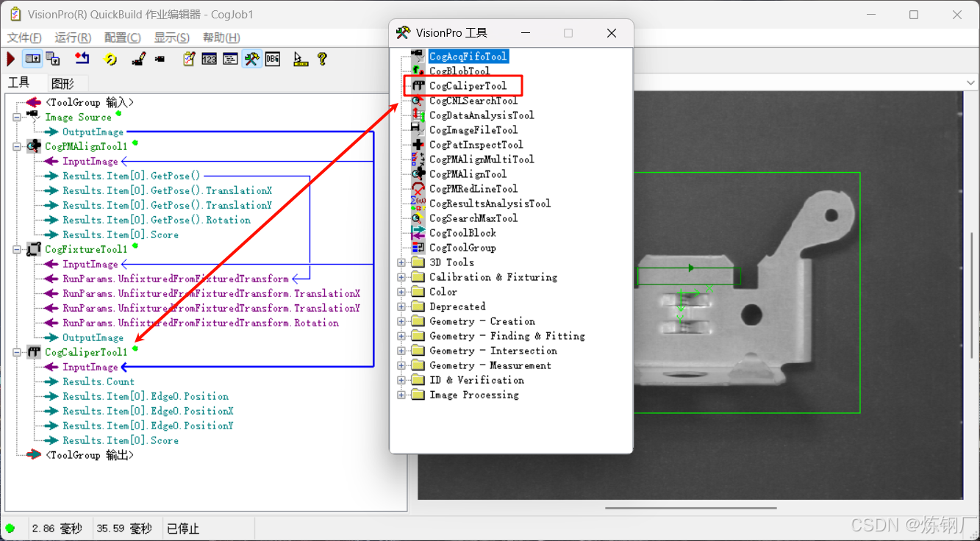Open the clipboard checklist toolbar icon

(x=189, y=59)
